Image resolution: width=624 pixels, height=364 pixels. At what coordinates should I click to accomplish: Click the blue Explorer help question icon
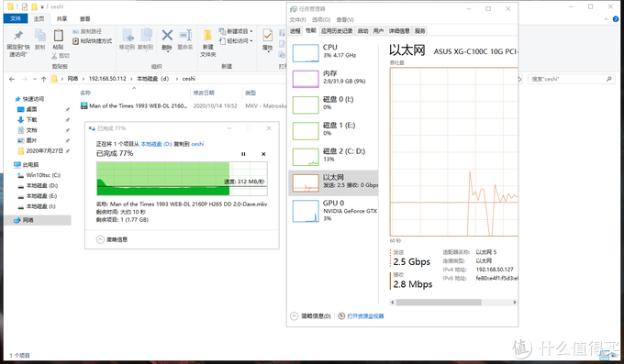pyautogui.click(x=616, y=18)
